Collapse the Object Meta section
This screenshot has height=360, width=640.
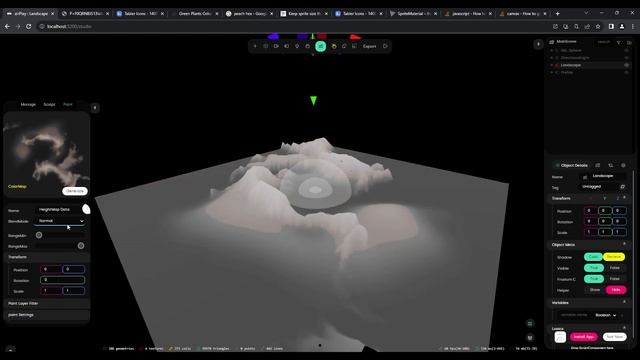click(624, 244)
